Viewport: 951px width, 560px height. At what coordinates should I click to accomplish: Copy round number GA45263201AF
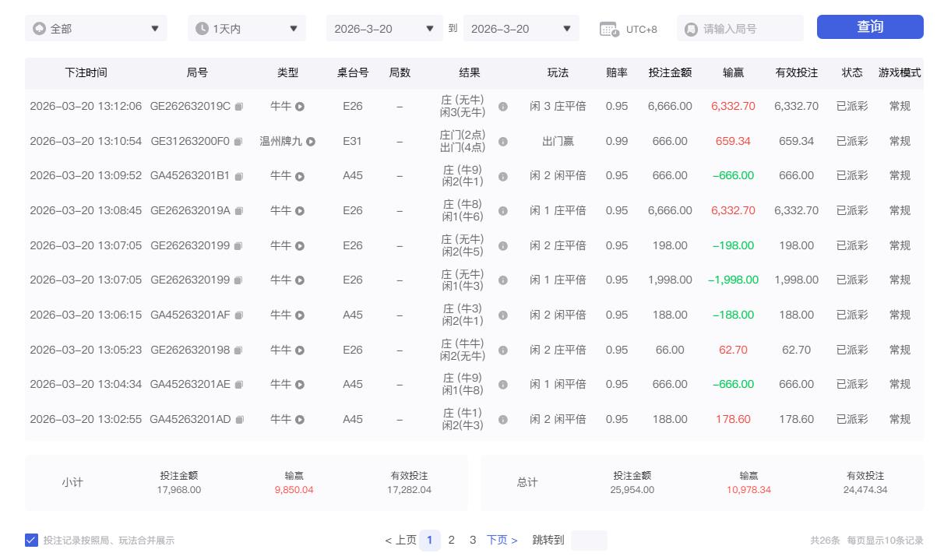[239, 315]
